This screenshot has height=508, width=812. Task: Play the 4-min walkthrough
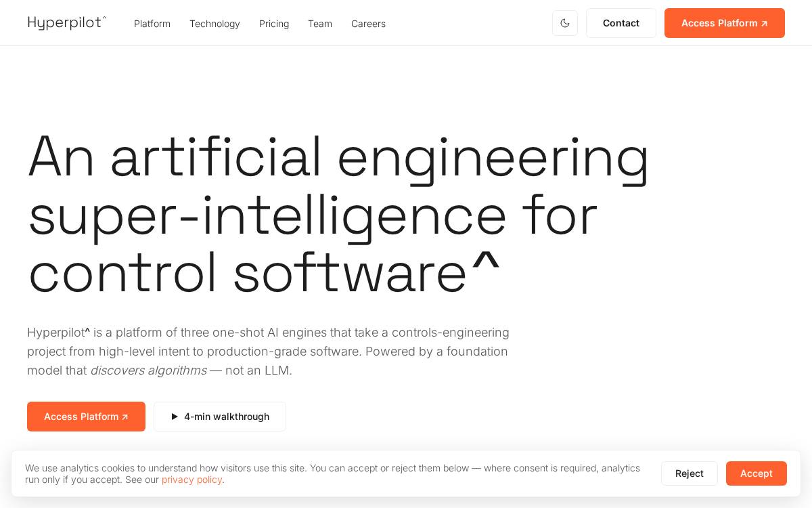point(220,417)
